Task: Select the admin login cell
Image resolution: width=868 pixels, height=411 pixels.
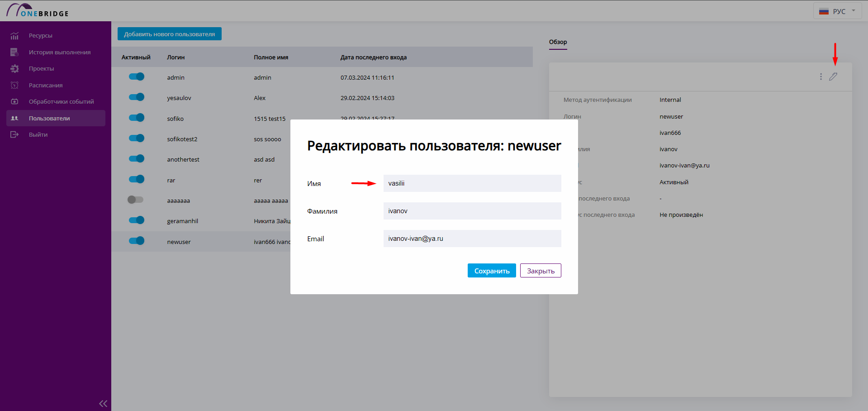Action: coord(175,78)
